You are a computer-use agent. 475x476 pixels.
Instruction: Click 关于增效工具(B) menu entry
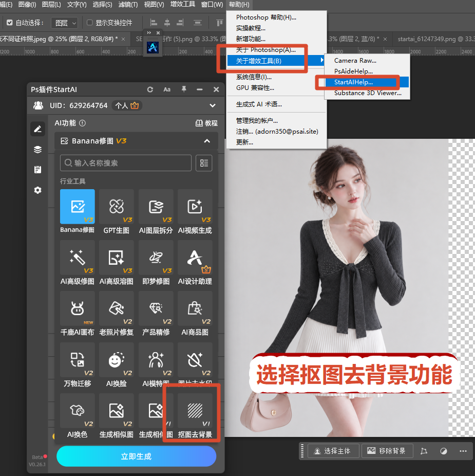[276, 61]
